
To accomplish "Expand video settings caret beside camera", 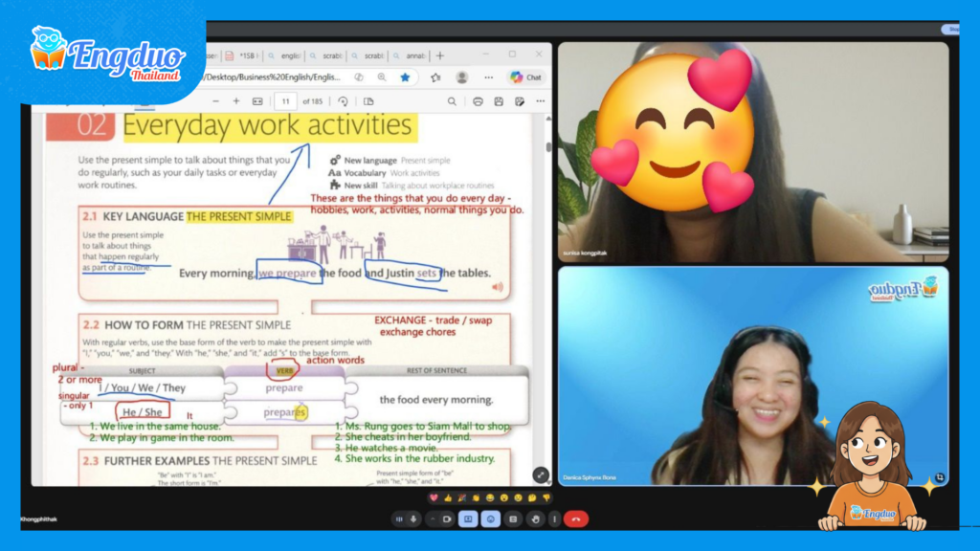I will [433, 519].
